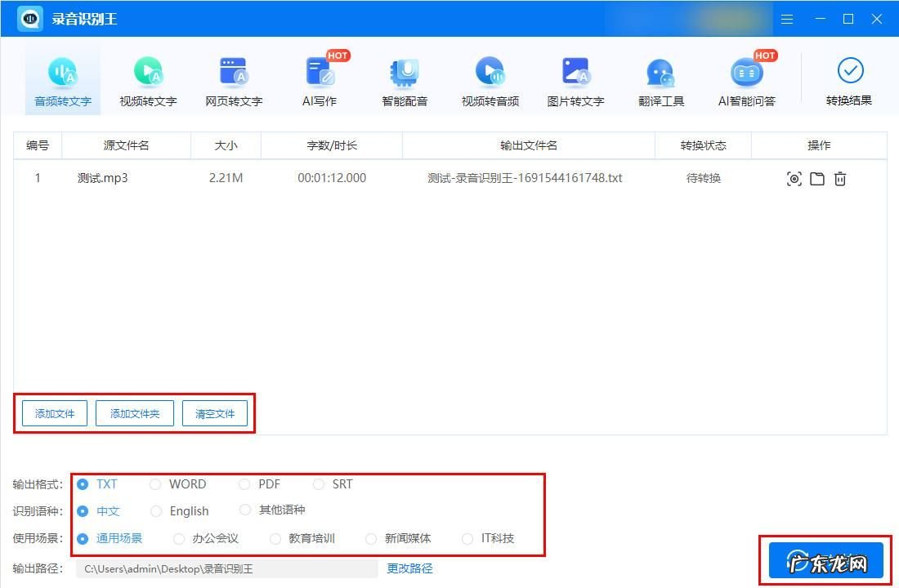The width and height of the screenshot is (899, 588).
Task: Set recognition language to English
Action: (x=155, y=511)
